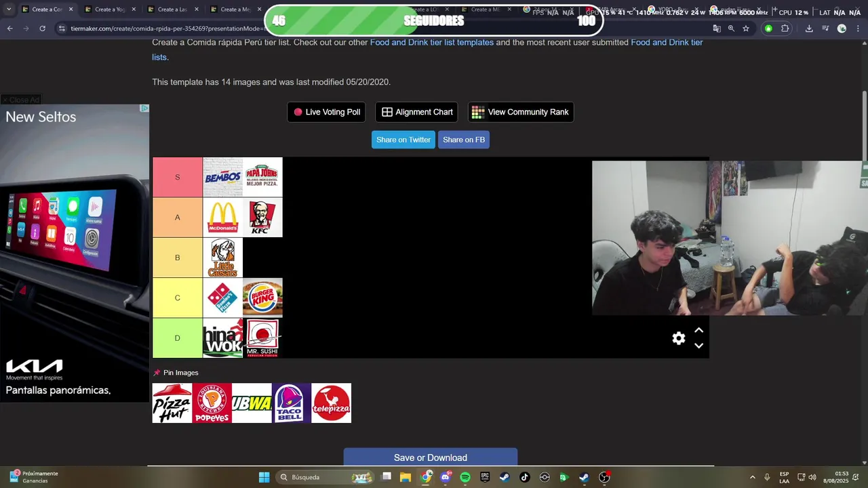The width and height of the screenshot is (868, 488).
Task: Click the Bembos logo in S tier
Action: [x=222, y=177]
